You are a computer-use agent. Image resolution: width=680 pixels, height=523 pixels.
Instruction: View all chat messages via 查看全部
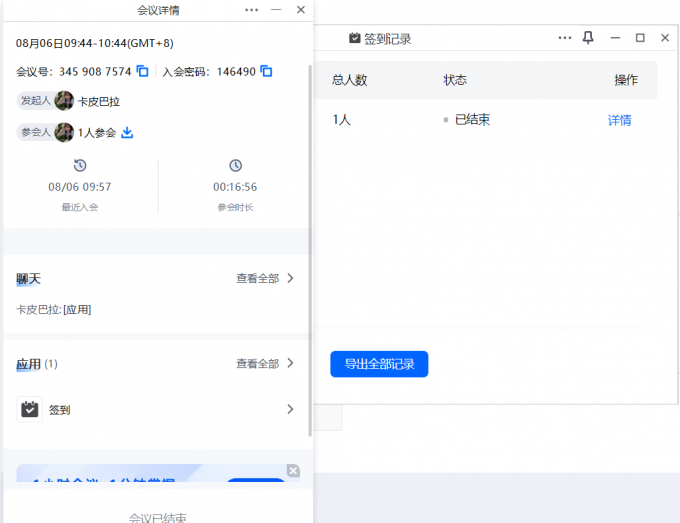tap(258, 278)
